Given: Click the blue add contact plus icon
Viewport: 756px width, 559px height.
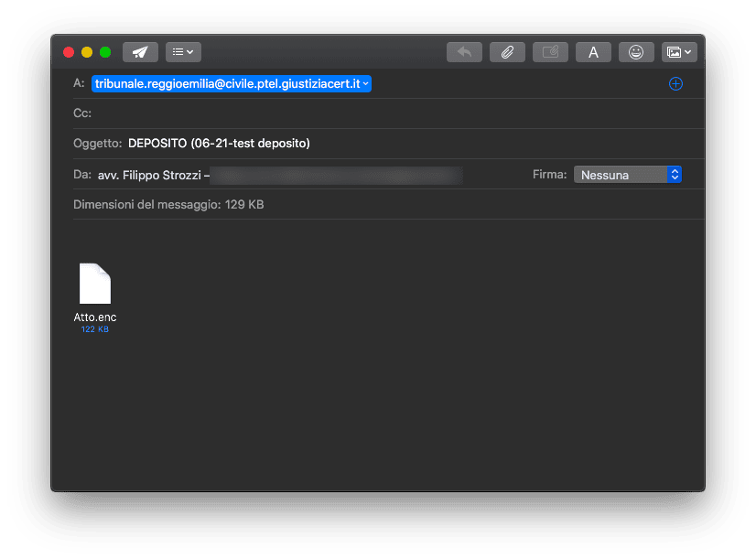Looking at the screenshot, I should (x=675, y=84).
